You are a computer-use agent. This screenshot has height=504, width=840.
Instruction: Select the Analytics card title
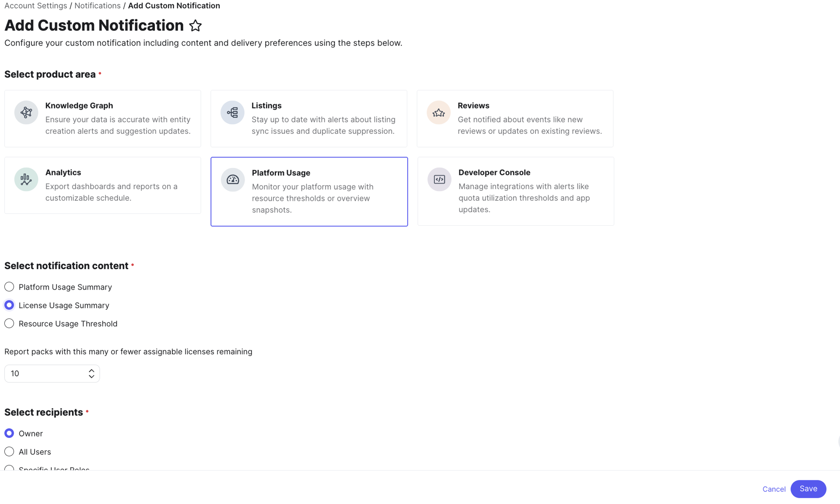pos(63,172)
